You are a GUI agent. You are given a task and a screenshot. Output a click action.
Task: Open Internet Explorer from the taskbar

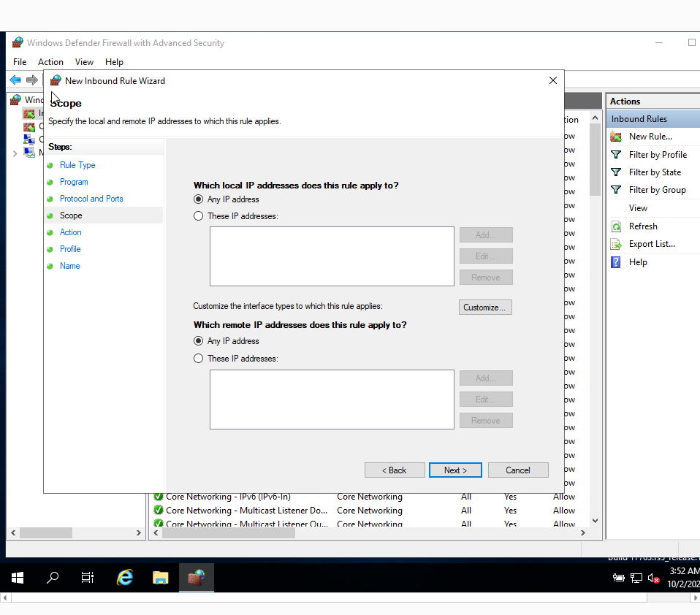tap(125, 578)
